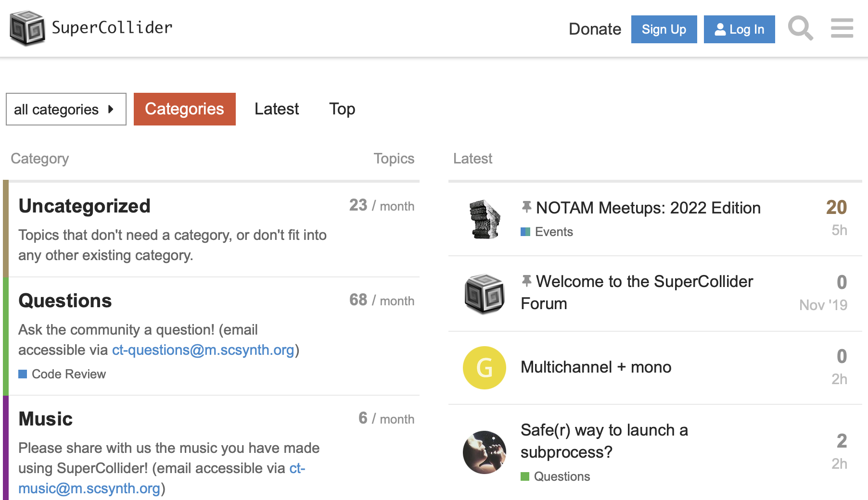Click the SuperCollider cube logo
The height and width of the screenshot is (500, 868).
27,28
